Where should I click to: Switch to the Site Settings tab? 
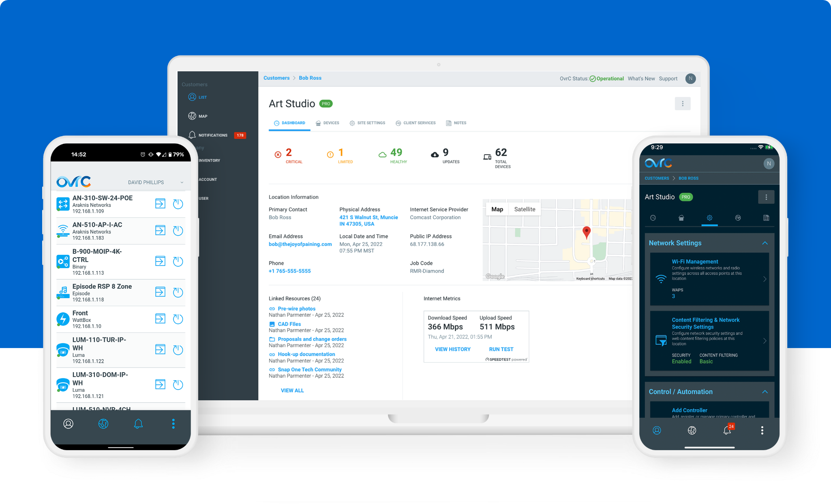click(x=367, y=123)
